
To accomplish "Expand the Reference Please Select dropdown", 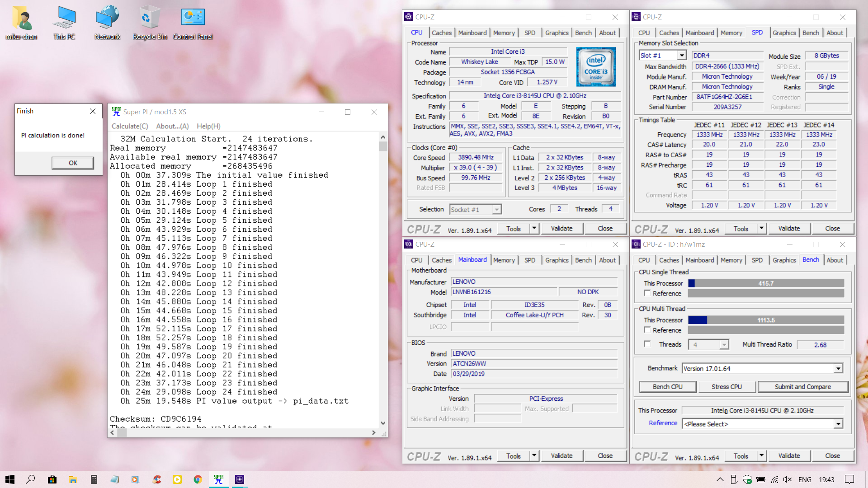I will [838, 424].
